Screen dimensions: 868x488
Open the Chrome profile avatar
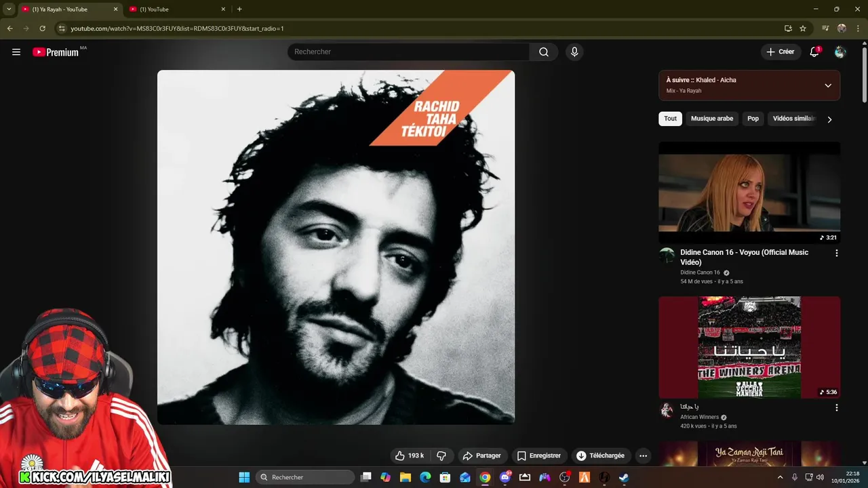pos(842,28)
